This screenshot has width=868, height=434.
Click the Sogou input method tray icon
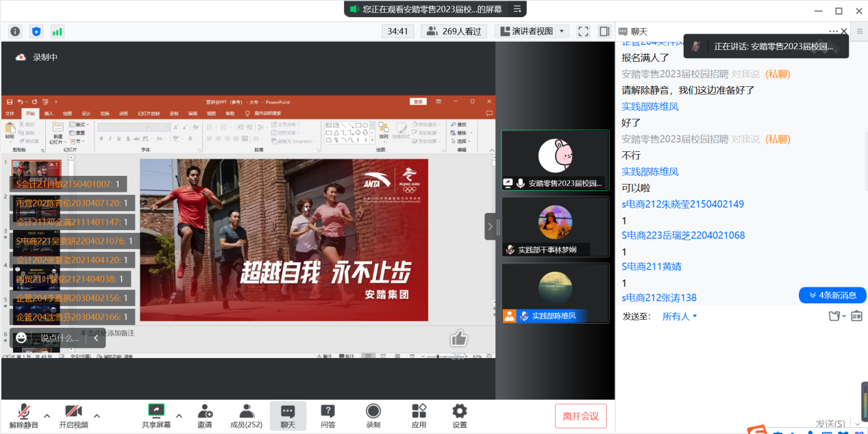tap(757, 430)
